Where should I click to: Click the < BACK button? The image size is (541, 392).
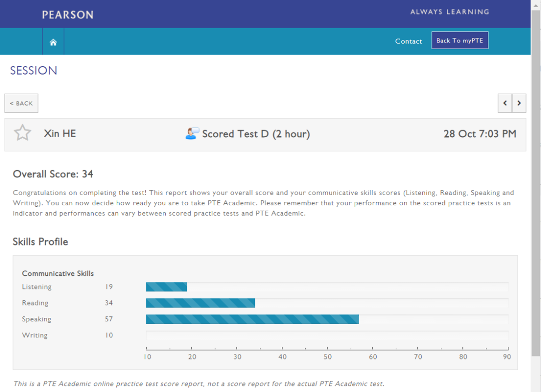coord(22,103)
